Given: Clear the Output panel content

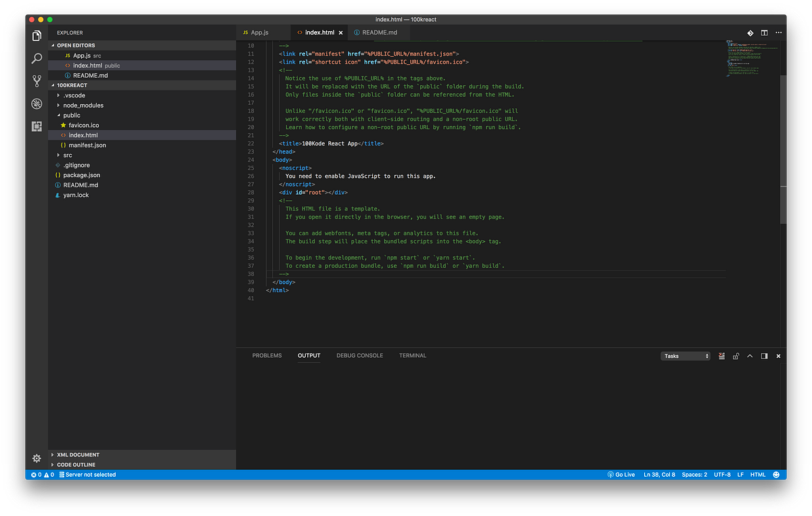Looking at the screenshot, I should point(721,356).
